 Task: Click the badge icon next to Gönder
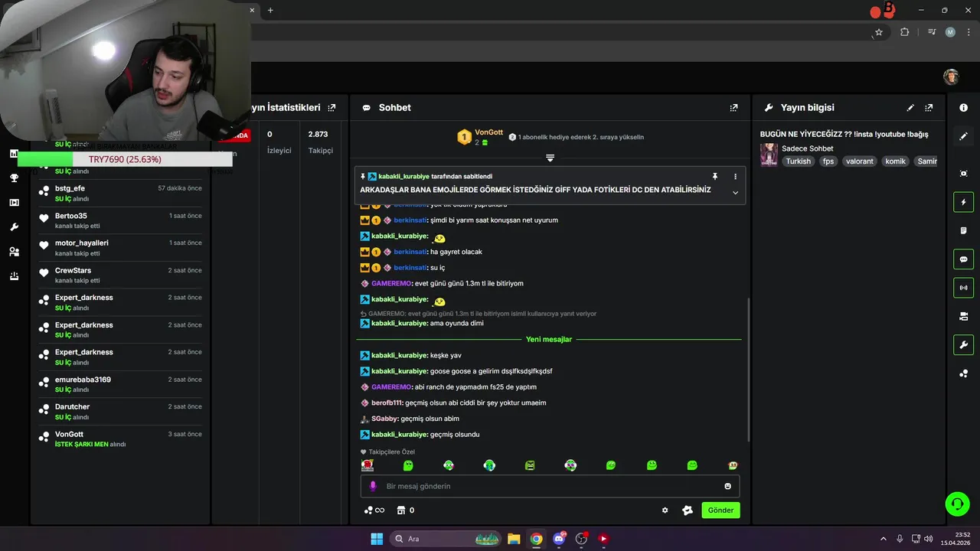click(x=688, y=510)
